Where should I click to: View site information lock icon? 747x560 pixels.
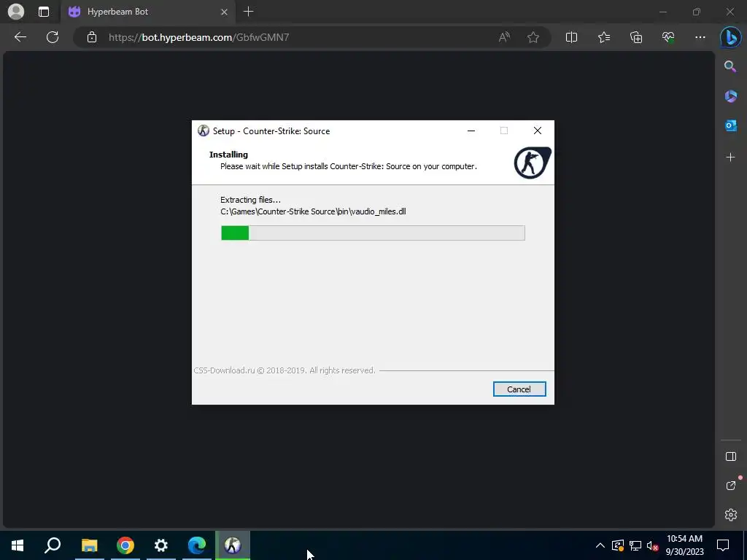[91, 37]
